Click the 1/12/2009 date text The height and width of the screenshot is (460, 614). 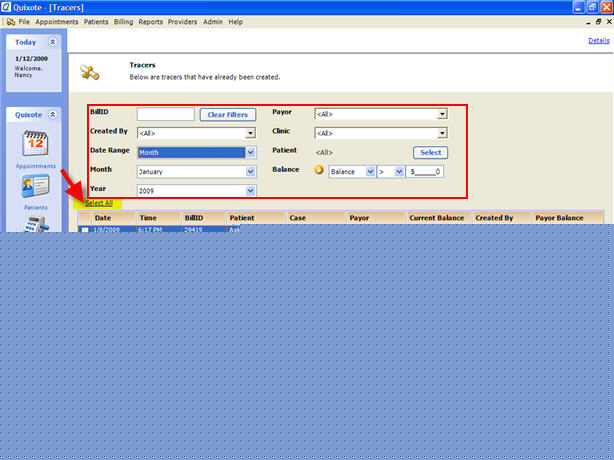[x=31, y=58]
